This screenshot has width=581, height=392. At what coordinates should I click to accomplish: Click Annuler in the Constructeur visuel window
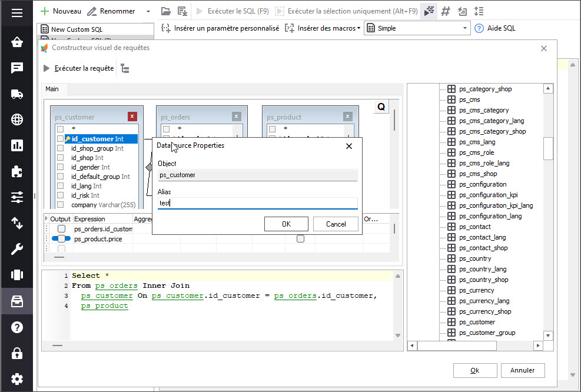pyautogui.click(x=523, y=370)
